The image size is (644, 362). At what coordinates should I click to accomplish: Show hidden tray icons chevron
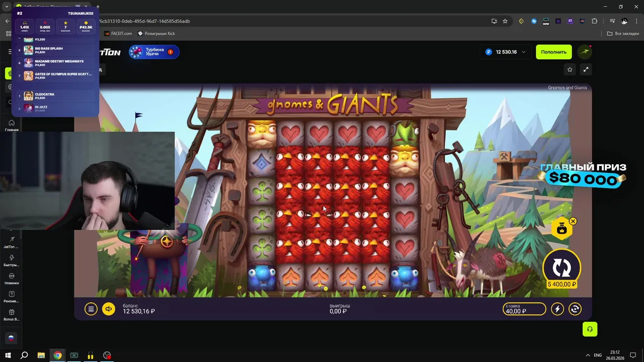point(588,355)
